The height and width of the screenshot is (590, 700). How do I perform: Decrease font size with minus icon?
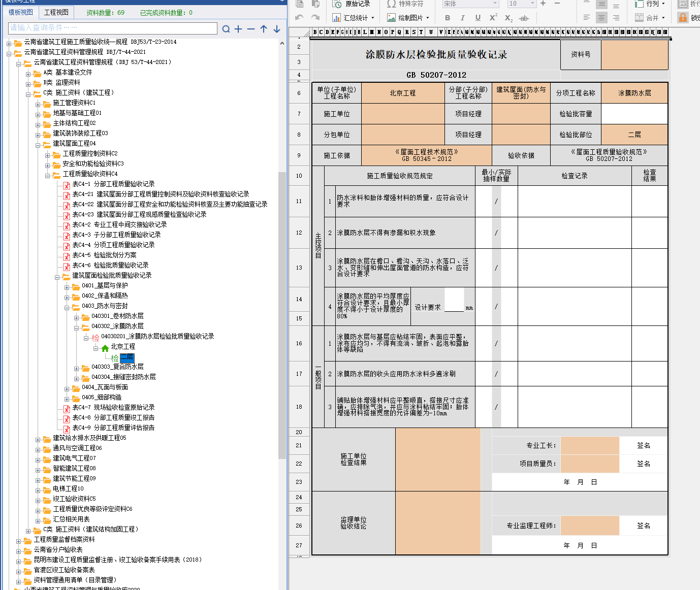[557, 4]
